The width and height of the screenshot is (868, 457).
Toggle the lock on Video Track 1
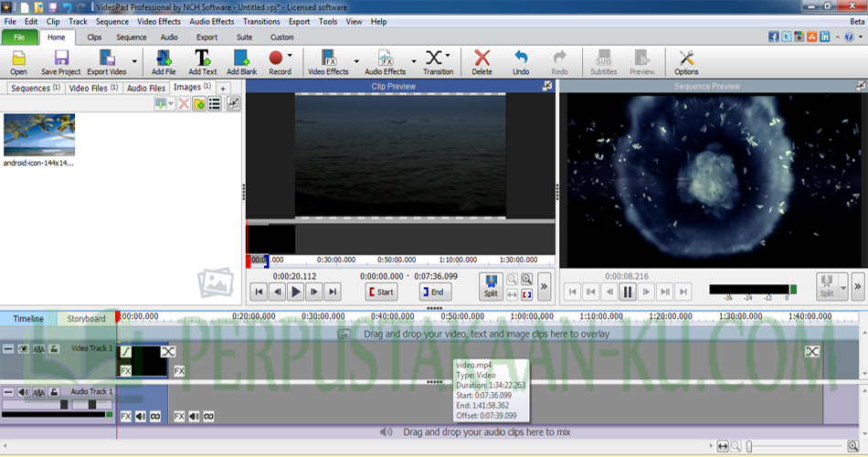[54, 349]
